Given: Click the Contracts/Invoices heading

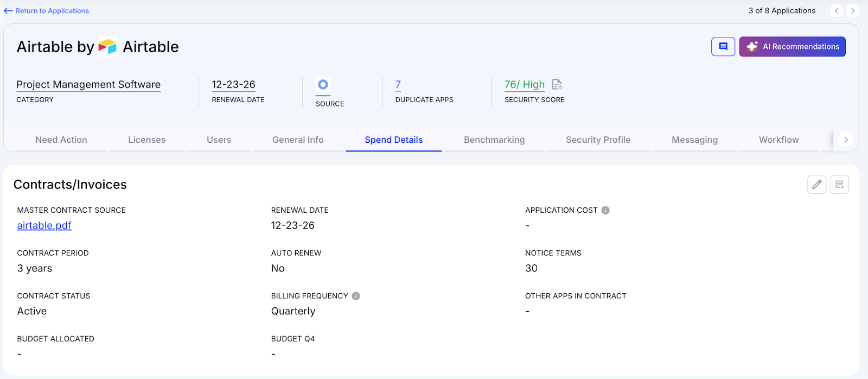Looking at the screenshot, I should (70, 185).
